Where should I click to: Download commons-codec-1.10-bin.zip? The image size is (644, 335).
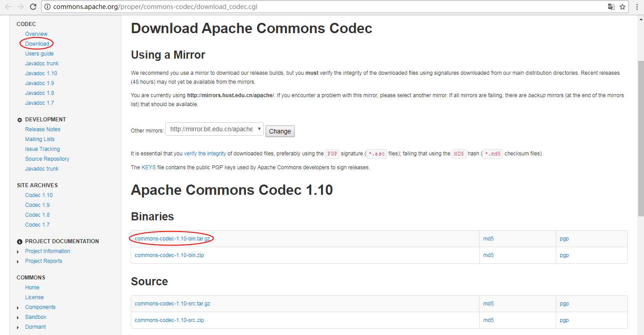169,255
